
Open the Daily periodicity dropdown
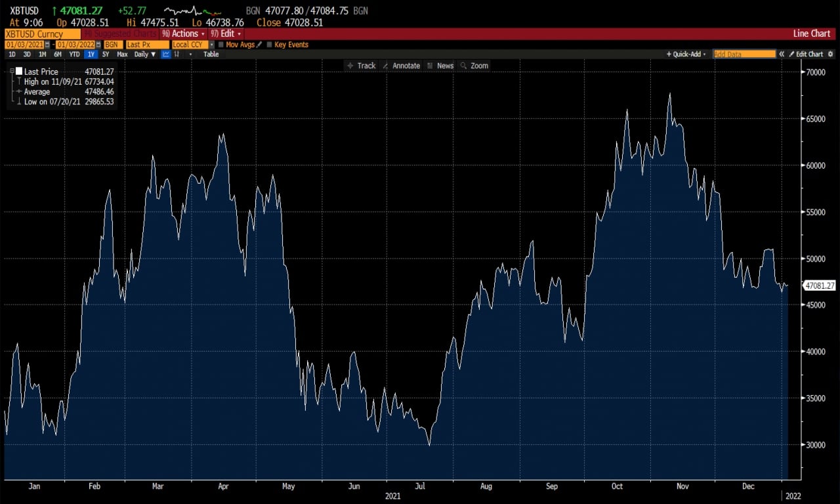click(145, 54)
